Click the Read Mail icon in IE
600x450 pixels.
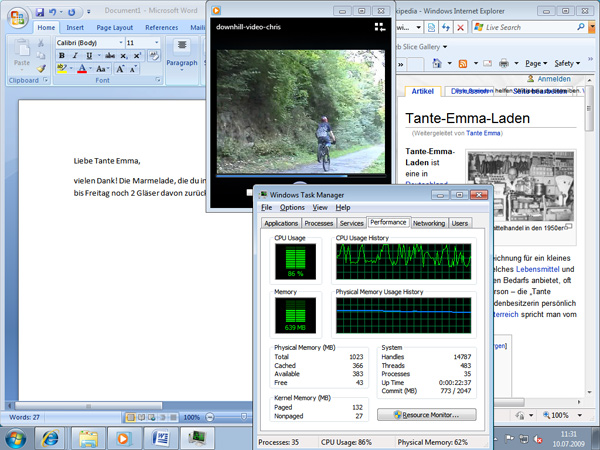pos(487,64)
